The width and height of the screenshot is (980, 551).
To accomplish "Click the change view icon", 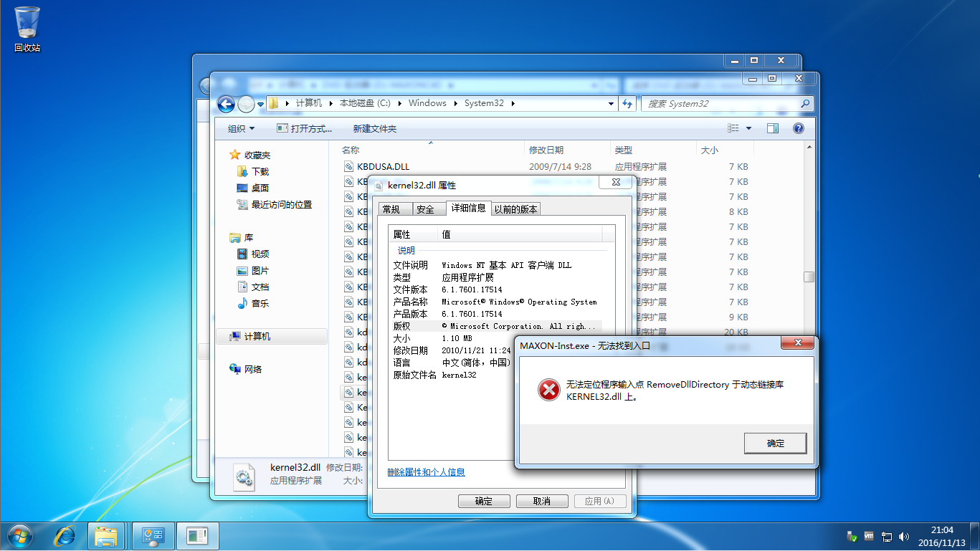I will (733, 128).
